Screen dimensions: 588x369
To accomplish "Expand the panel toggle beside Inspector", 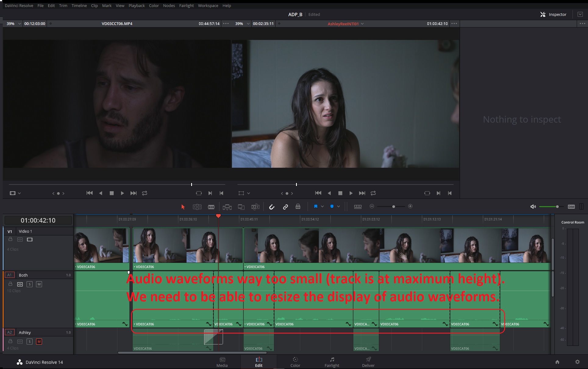I will (x=580, y=14).
